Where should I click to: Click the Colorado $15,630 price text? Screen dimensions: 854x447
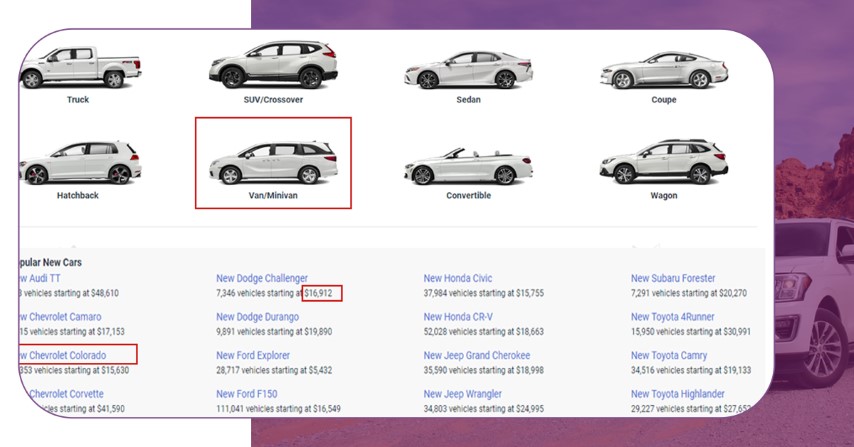tap(115, 371)
